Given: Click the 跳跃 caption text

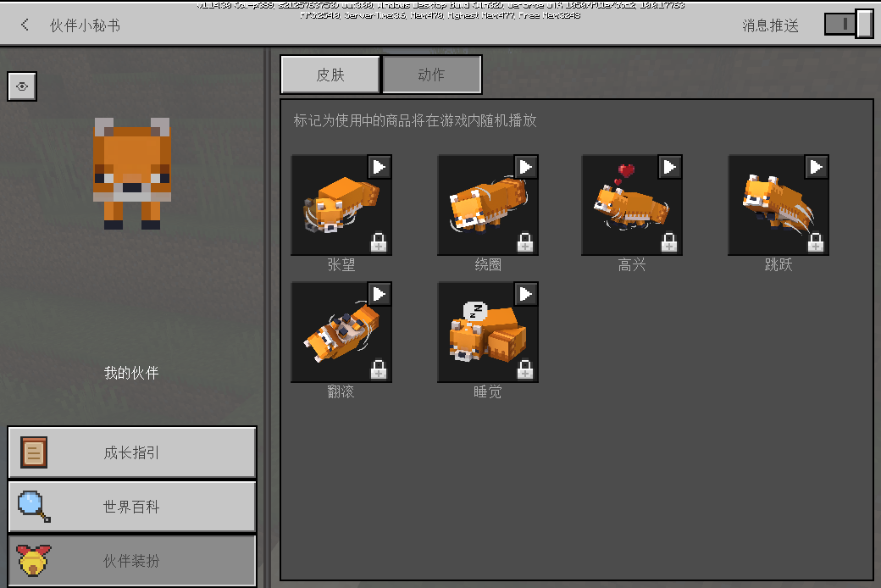Looking at the screenshot, I should 778,264.
